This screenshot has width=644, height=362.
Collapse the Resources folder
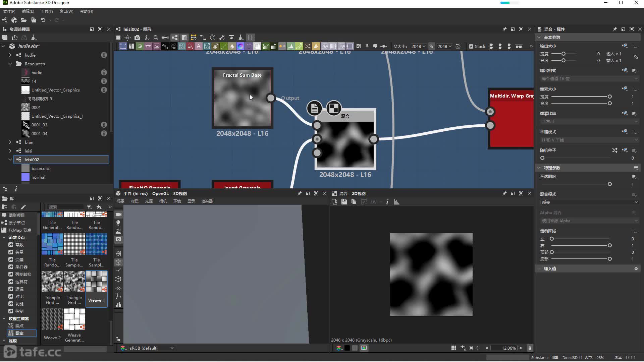(10, 64)
